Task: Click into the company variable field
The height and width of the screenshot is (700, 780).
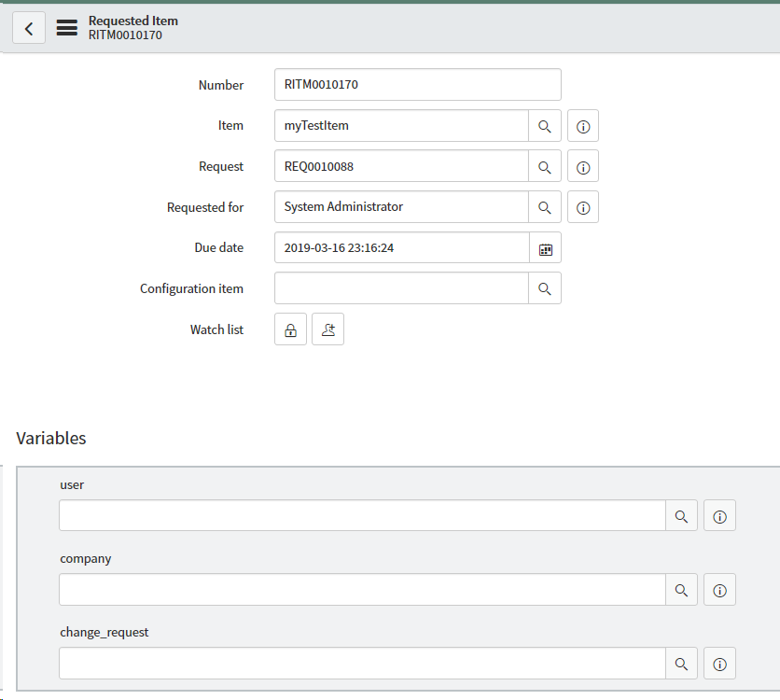Action: [x=362, y=589]
